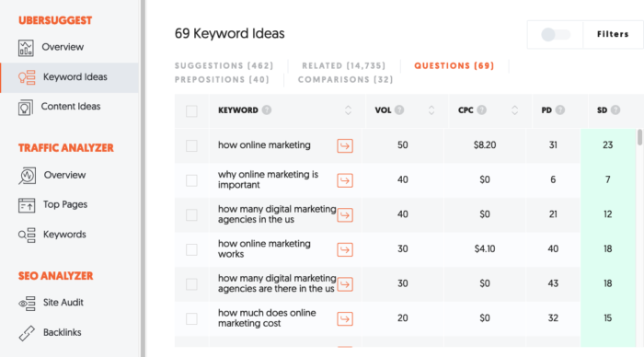
Task: Sort by the KEYWORD column arrows
Action: 348,110
